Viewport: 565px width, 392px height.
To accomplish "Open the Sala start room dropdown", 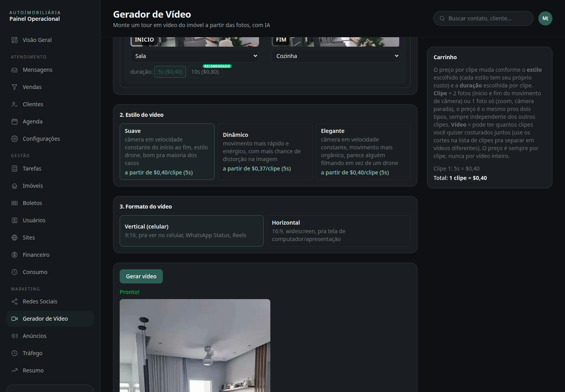I will tap(195, 56).
